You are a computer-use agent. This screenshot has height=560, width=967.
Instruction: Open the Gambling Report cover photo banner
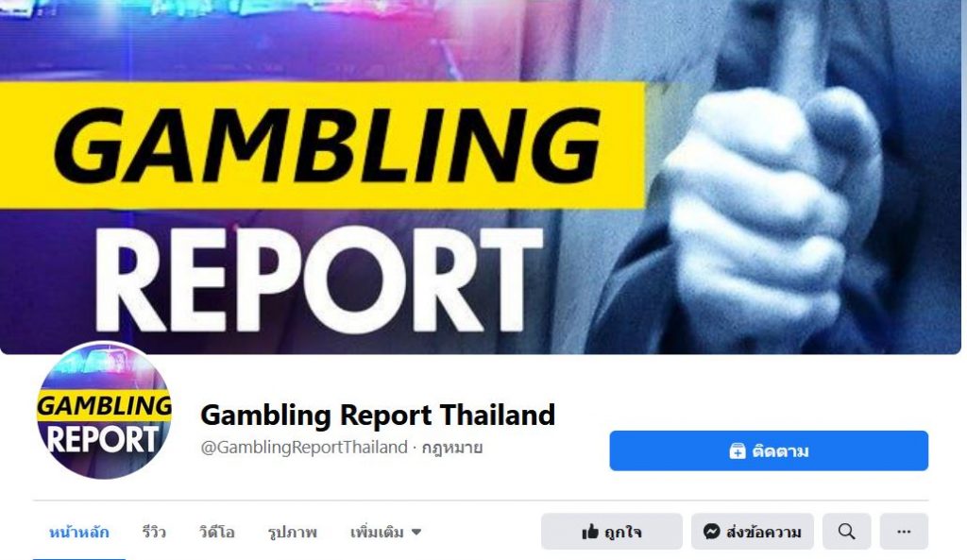[481, 177]
